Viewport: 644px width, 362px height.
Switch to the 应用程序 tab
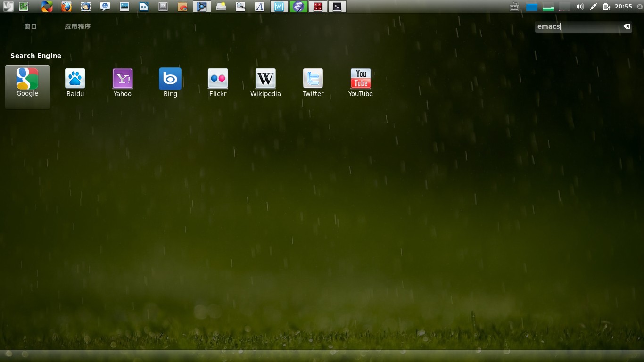78,26
